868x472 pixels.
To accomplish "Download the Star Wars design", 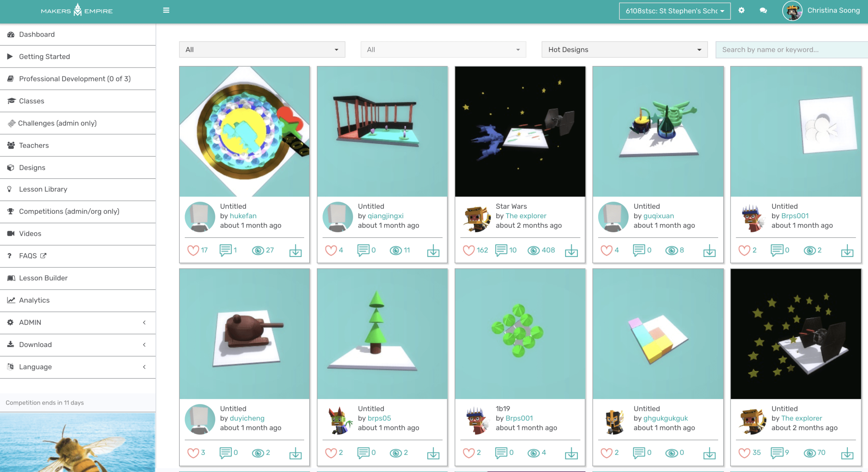I will (571, 250).
